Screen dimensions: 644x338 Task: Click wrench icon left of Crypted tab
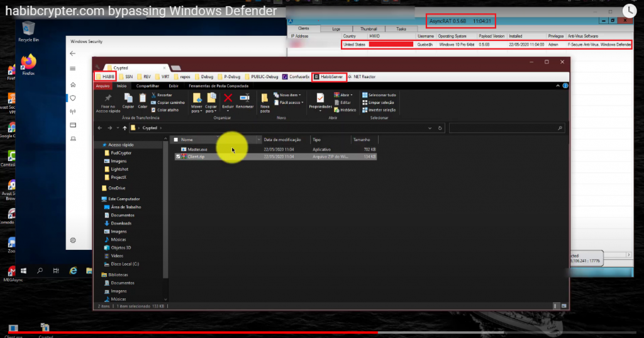pos(97,67)
